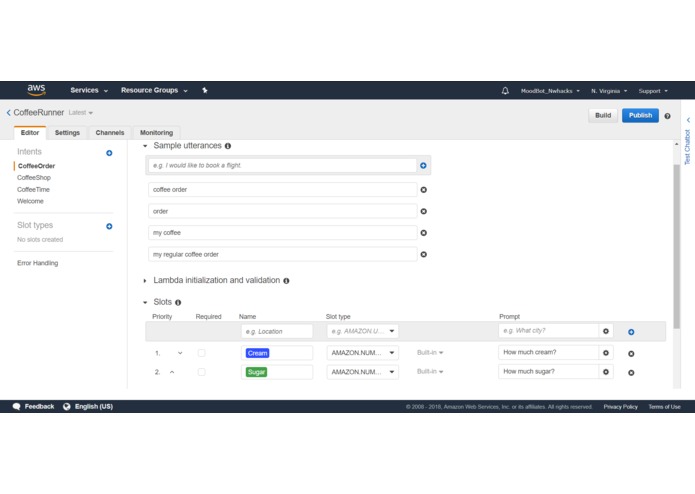The width and height of the screenshot is (695, 494).
Task: Delete the Cream slot
Action: (631, 354)
